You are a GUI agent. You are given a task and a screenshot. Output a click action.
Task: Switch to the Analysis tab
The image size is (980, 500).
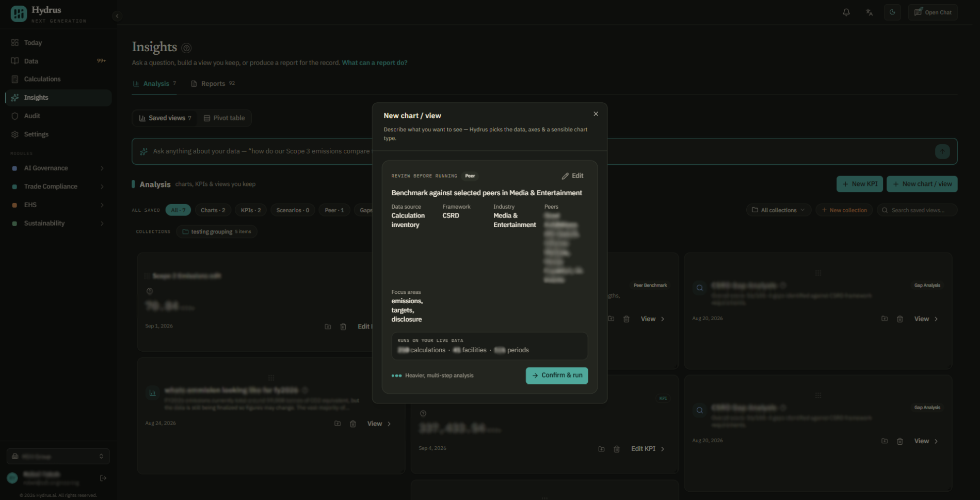click(154, 84)
